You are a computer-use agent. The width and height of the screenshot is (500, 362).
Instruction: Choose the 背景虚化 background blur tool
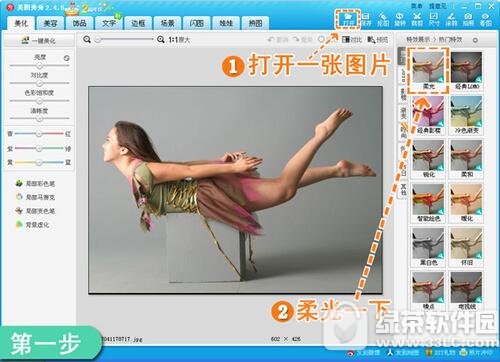(32, 225)
